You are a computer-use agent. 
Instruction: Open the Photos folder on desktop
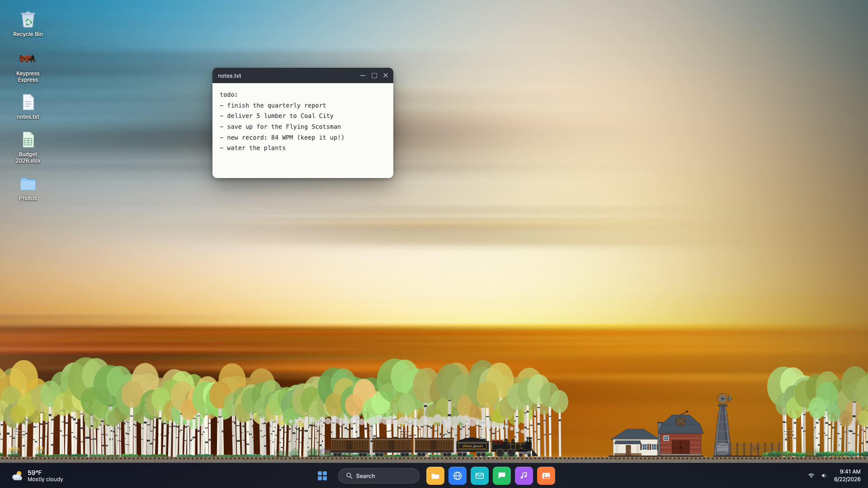coord(28,189)
